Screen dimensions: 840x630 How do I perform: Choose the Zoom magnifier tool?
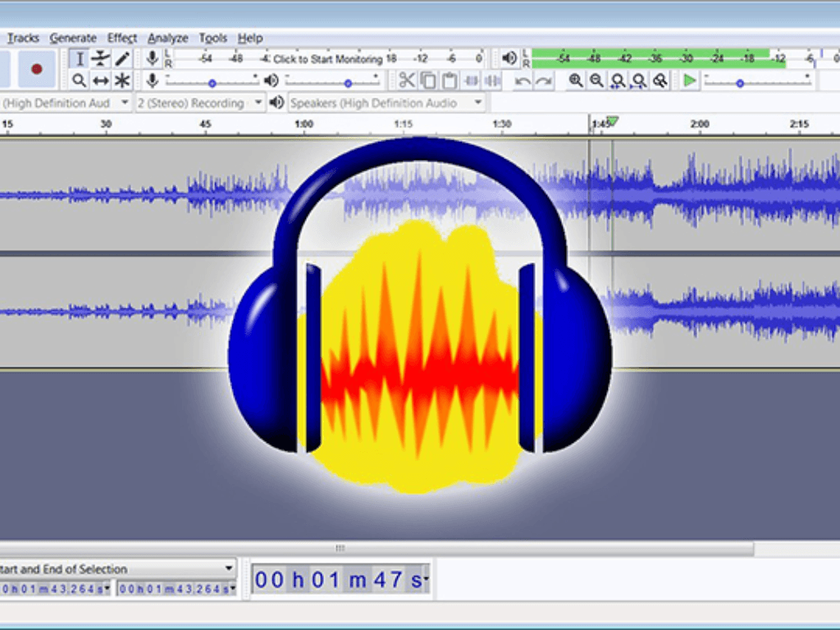pyautogui.click(x=80, y=80)
